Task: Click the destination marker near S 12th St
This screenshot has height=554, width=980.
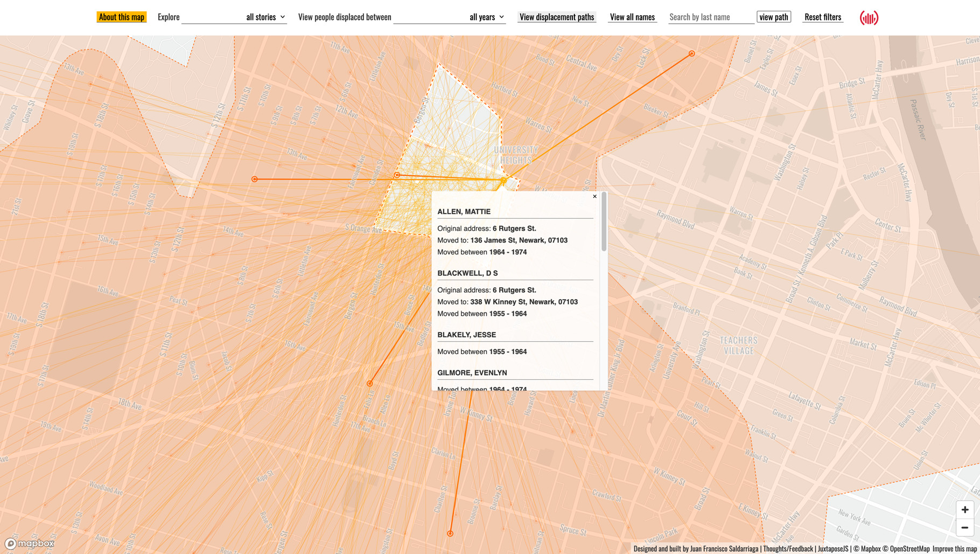Action: click(255, 179)
